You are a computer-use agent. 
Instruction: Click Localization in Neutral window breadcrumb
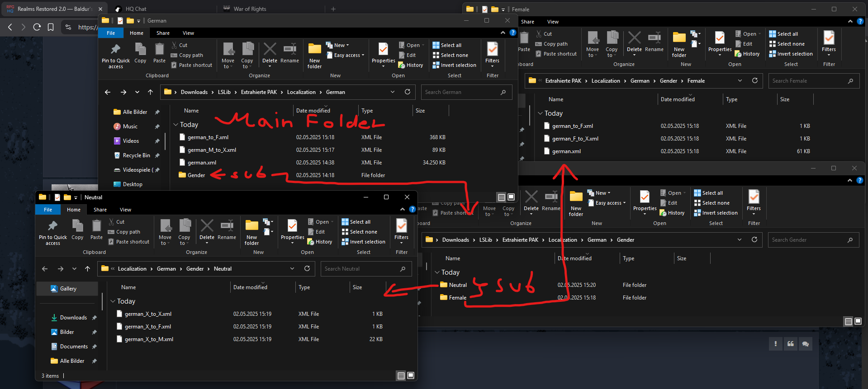tap(132, 269)
